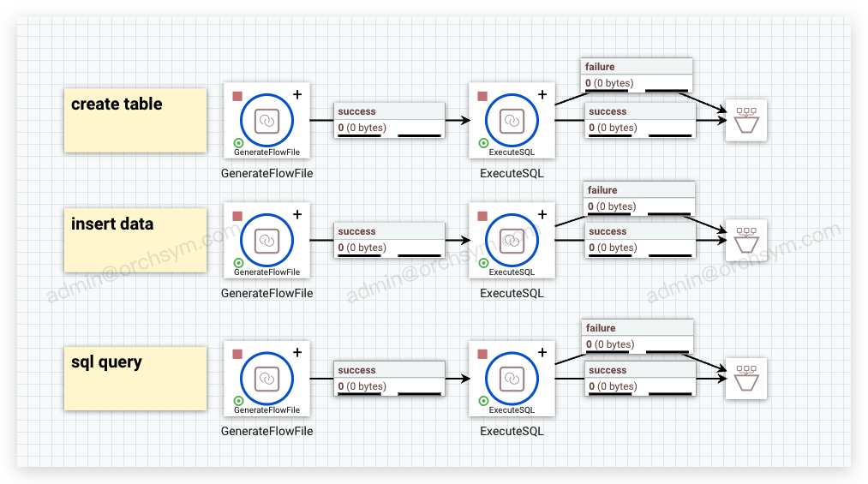Screen dimensions: 868x484
Task: Select the sql query yellow label
Action: point(135,378)
